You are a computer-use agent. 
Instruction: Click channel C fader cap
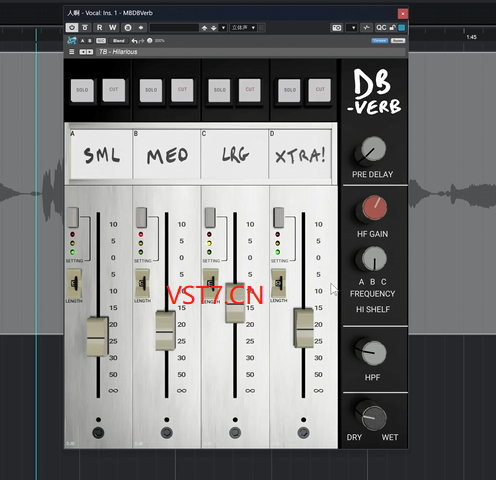pos(235,303)
